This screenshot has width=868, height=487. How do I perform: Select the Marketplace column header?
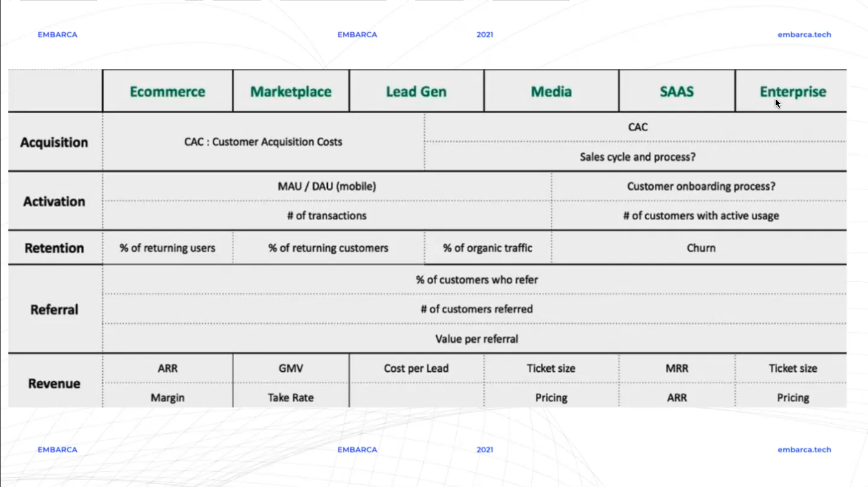[291, 92]
